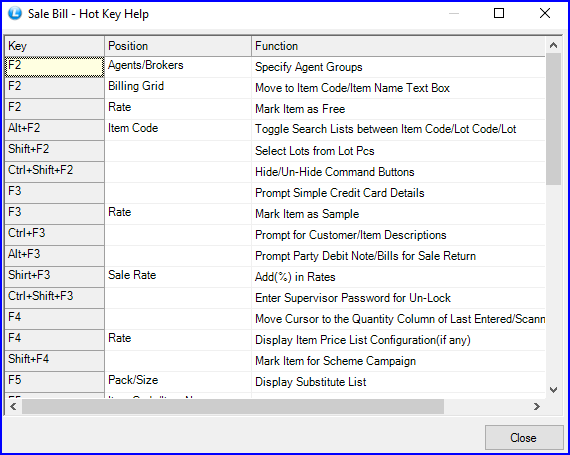Viewport: 570px width, 455px height.
Task: Click the Billing Grid position cell
Action: coord(178,88)
